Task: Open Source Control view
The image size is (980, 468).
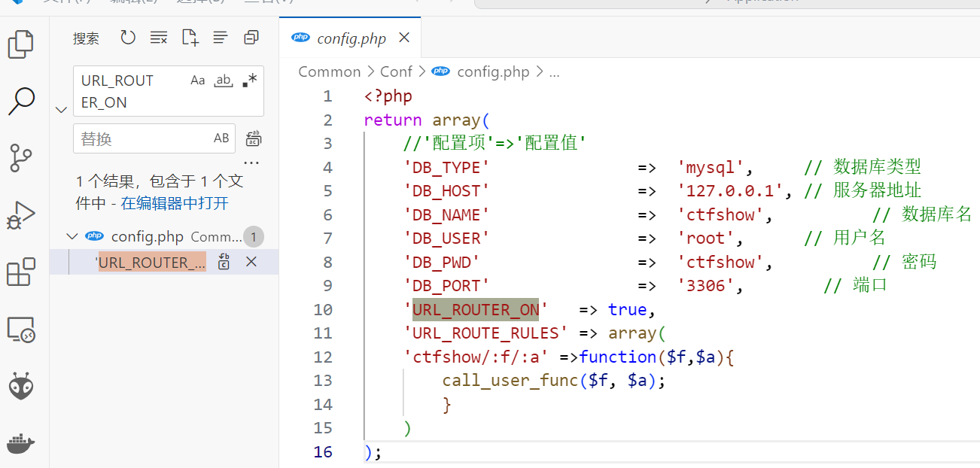Action: click(x=21, y=158)
